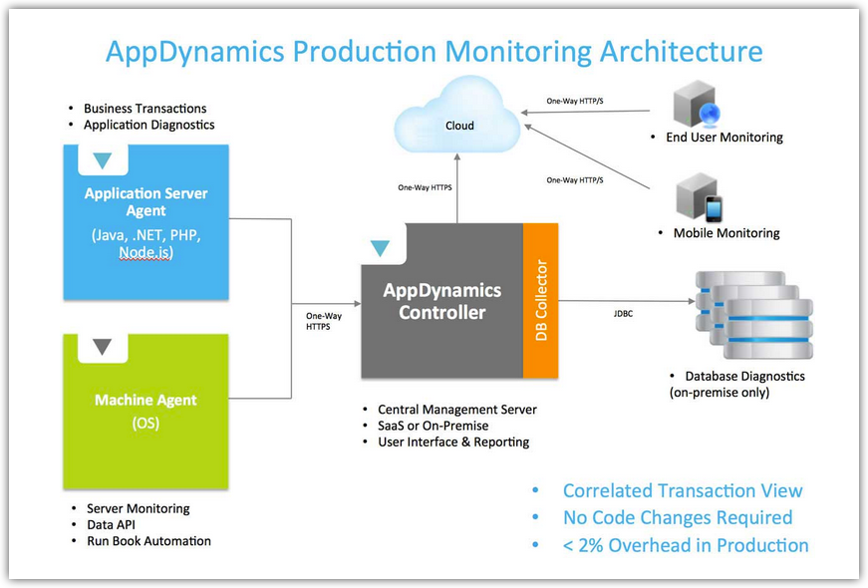
Task: Click the Central Management Server bullet
Action: point(456,410)
